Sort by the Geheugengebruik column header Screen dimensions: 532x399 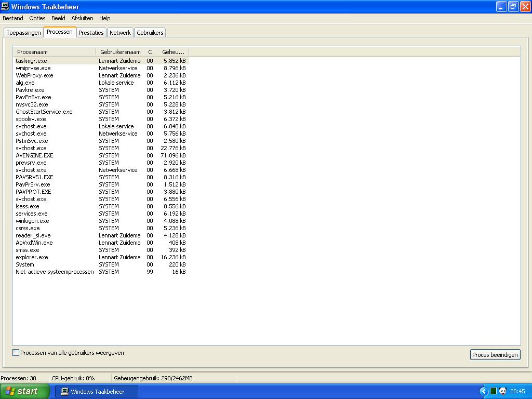(172, 52)
